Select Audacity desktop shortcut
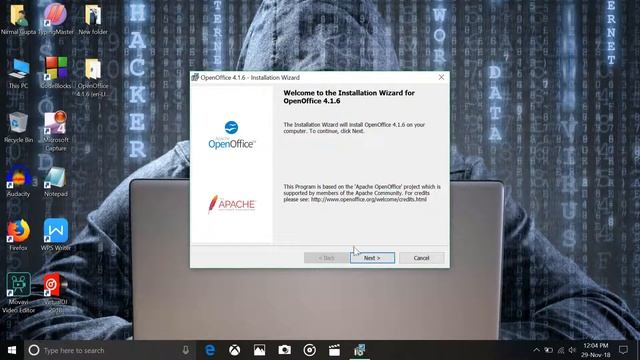The height and width of the screenshot is (360, 640). click(x=18, y=181)
